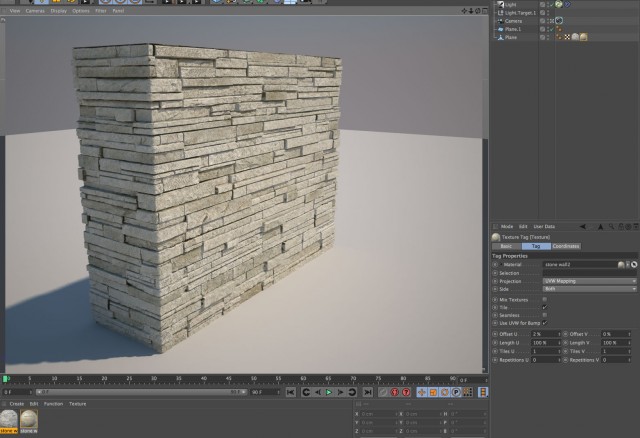Uncheck the Tile checkbox
This screenshot has width=640, height=438.
[544, 307]
